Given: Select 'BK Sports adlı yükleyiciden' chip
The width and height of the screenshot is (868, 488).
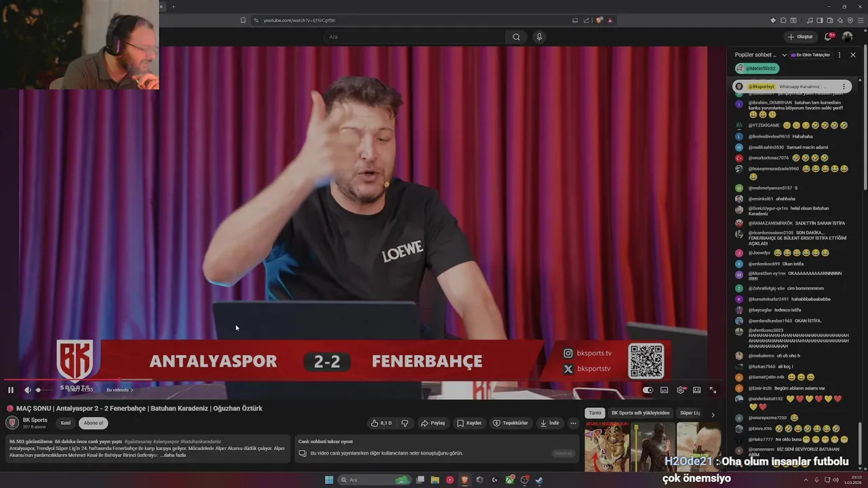Looking at the screenshot, I should (x=640, y=413).
